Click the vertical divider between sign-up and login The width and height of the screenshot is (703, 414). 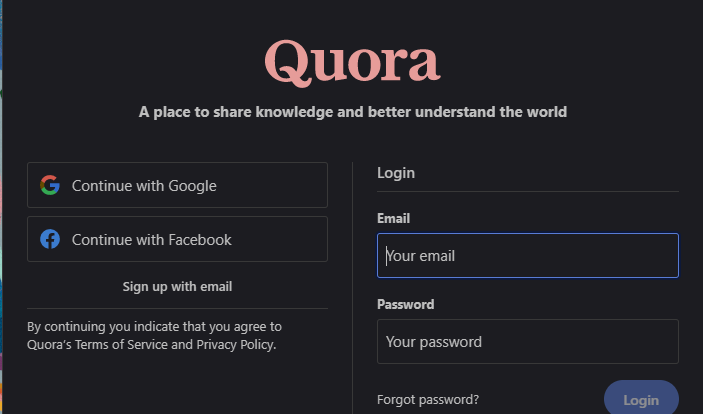(353, 290)
